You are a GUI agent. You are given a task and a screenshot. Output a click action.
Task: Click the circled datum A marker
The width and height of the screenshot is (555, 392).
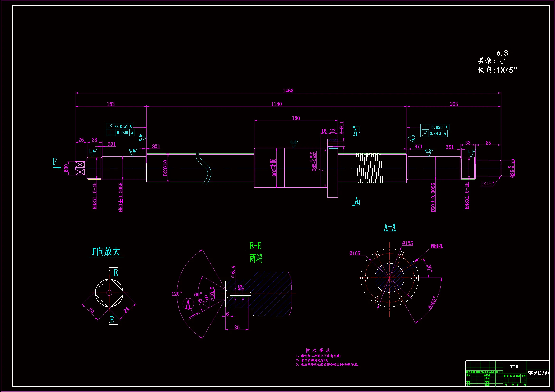click(x=188, y=304)
